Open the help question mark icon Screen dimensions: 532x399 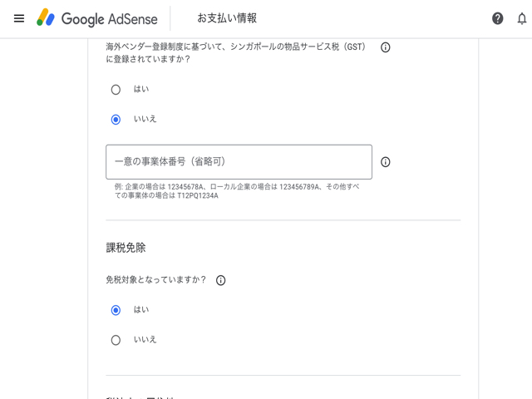[497, 18]
